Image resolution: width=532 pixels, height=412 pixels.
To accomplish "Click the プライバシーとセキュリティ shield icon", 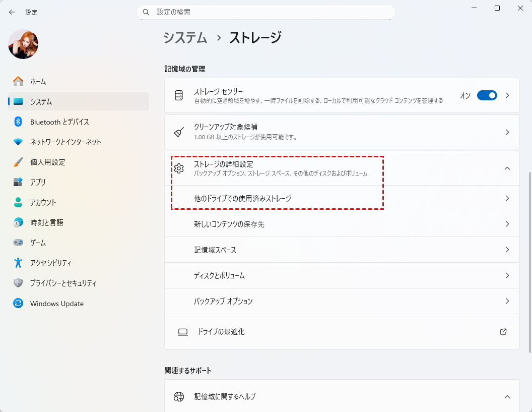I will (18, 283).
